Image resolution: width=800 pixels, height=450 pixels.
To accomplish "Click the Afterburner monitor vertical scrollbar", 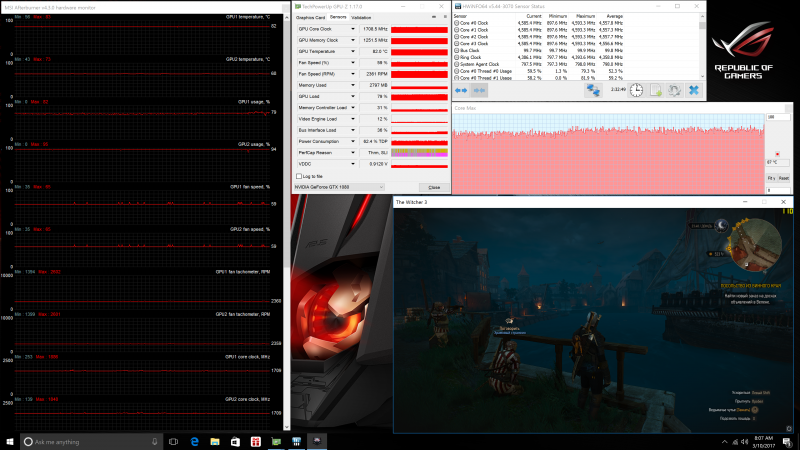I will 287,223.
